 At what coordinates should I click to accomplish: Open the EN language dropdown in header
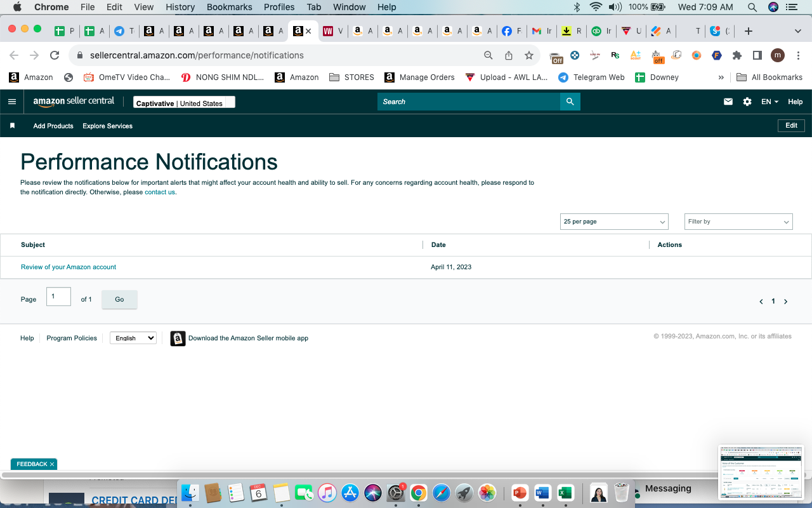(769, 102)
